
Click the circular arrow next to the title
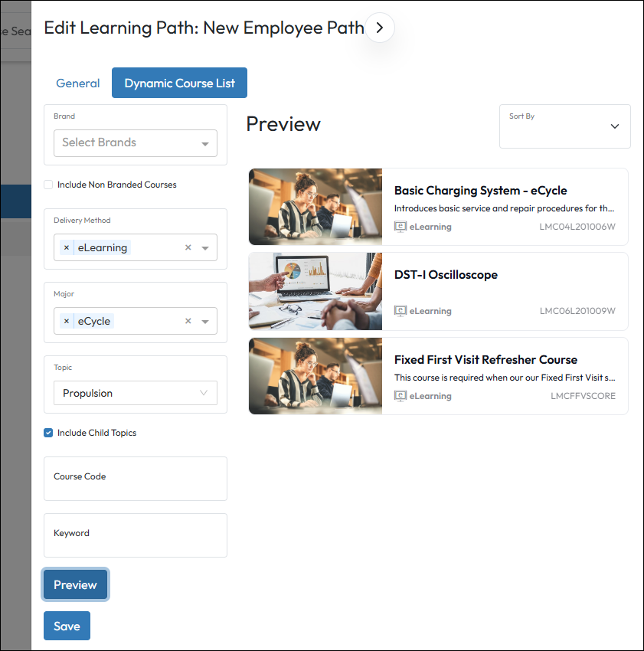(380, 28)
